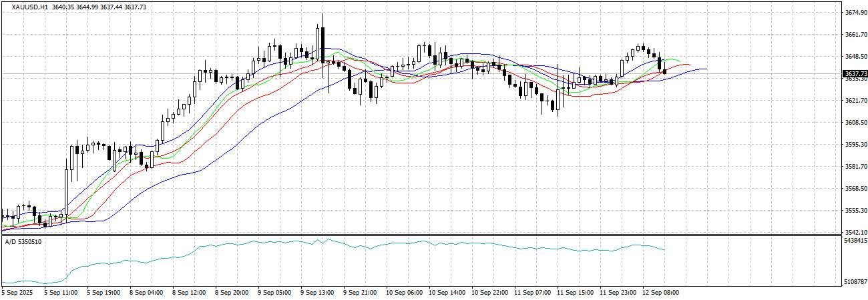Screen dimensions: 868x300
Task: Click the 10 Sep 14:00 time label
Action: click(447, 293)
